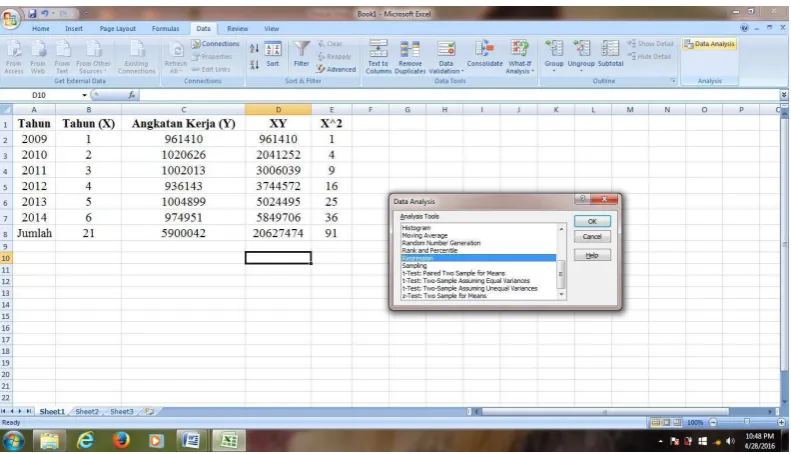The image size is (791, 454).
Task: Select Rank and Percentile tool
Action: pos(430,251)
